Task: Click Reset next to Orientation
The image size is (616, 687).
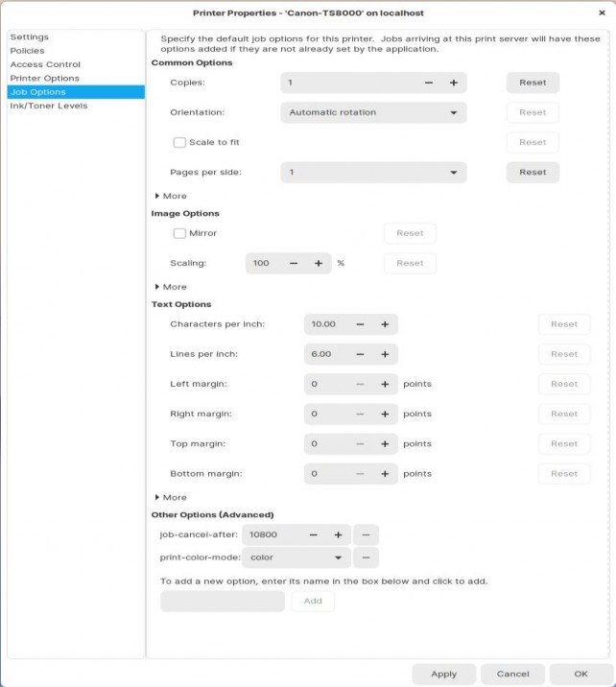Action: 533,112
